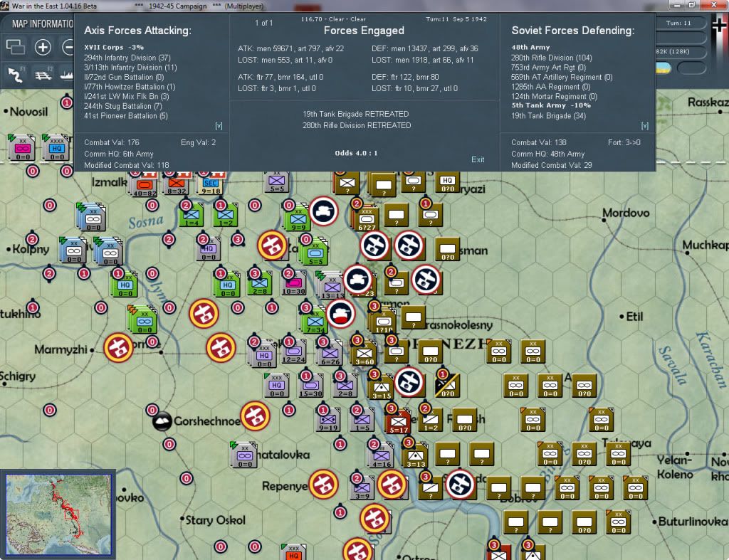Click the 41st Pioneer Battalion (5) entry
729x560 pixels.
point(126,116)
